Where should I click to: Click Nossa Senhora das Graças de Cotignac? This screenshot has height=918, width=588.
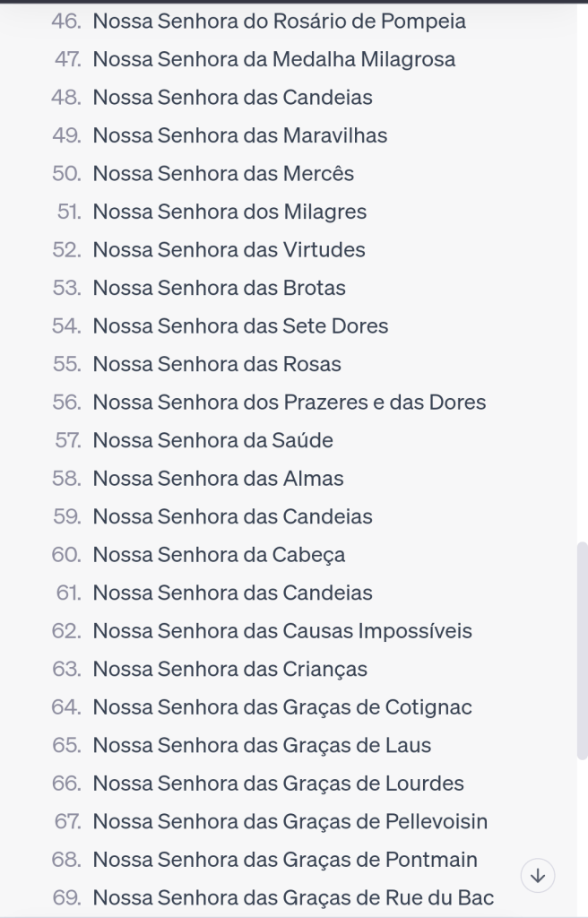pyautogui.click(x=282, y=707)
